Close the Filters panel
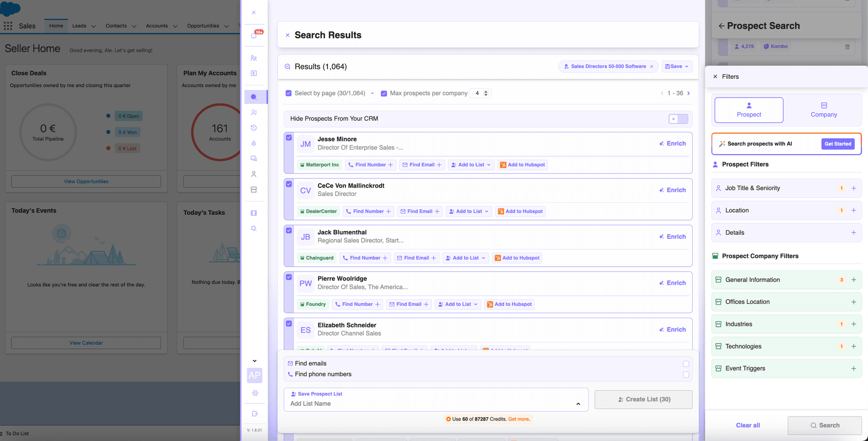The image size is (868, 441). click(x=715, y=76)
